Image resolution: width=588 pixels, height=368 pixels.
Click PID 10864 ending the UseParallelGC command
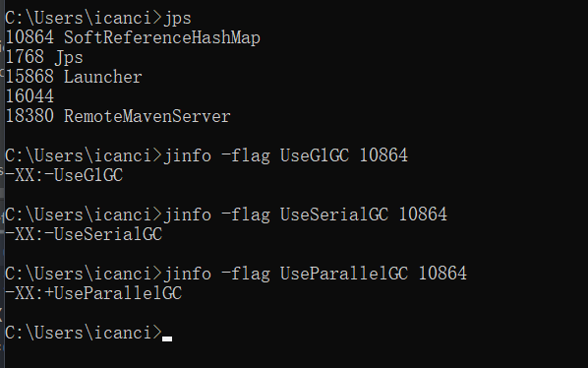(442, 274)
